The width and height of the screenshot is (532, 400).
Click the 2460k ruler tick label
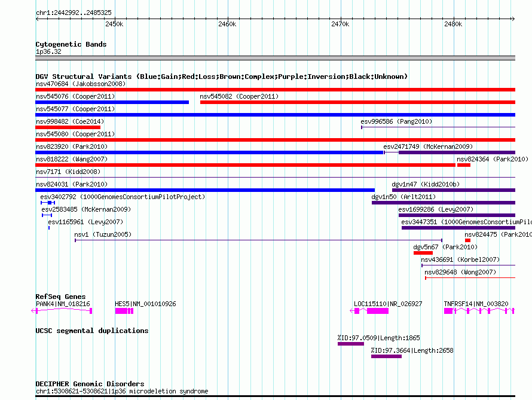click(x=227, y=24)
